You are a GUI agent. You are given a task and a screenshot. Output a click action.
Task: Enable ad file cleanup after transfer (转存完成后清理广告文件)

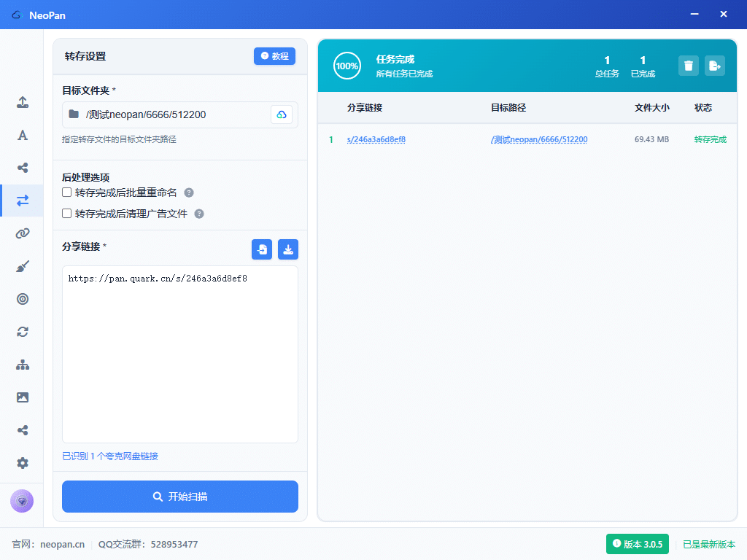coord(67,214)
